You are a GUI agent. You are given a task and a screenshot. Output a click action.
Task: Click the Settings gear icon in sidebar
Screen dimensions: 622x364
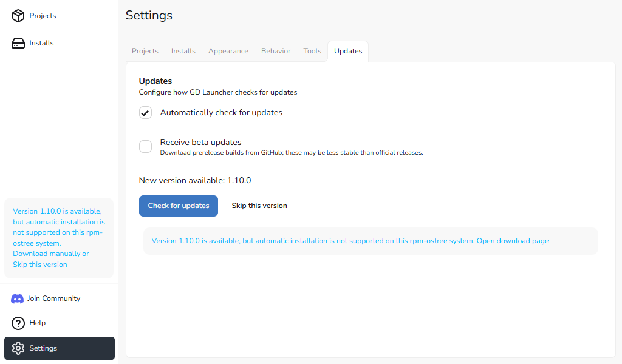(18, 348)
